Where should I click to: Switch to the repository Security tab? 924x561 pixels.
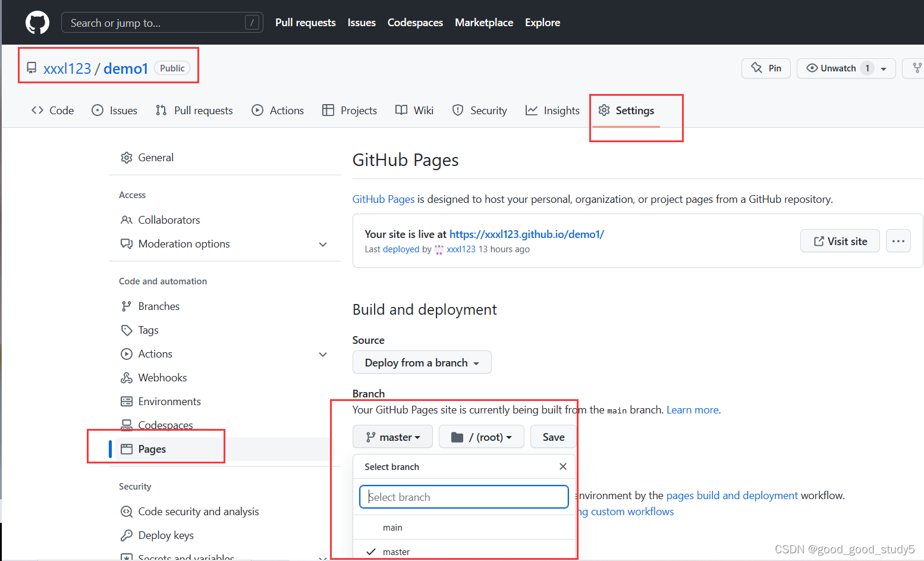point(479,111)
